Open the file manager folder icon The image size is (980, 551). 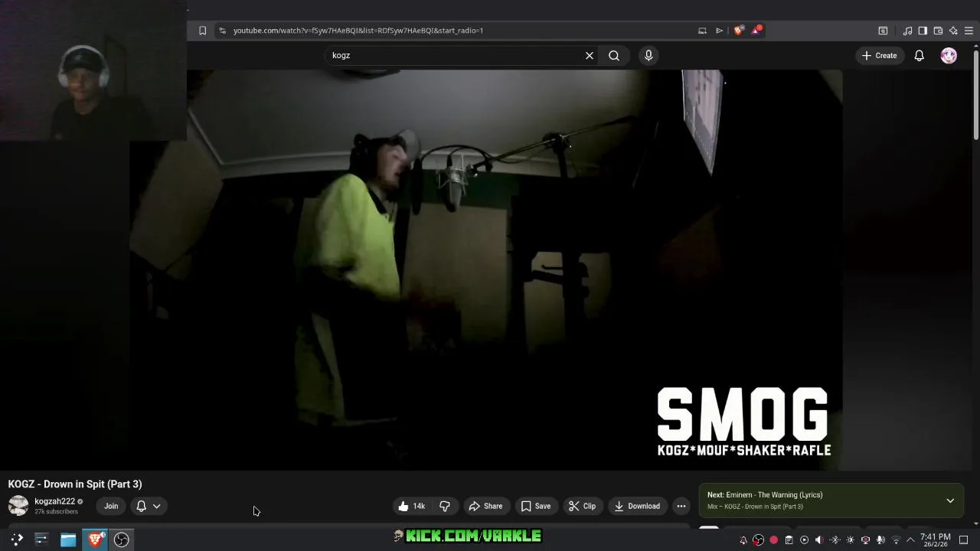(68, 540)
